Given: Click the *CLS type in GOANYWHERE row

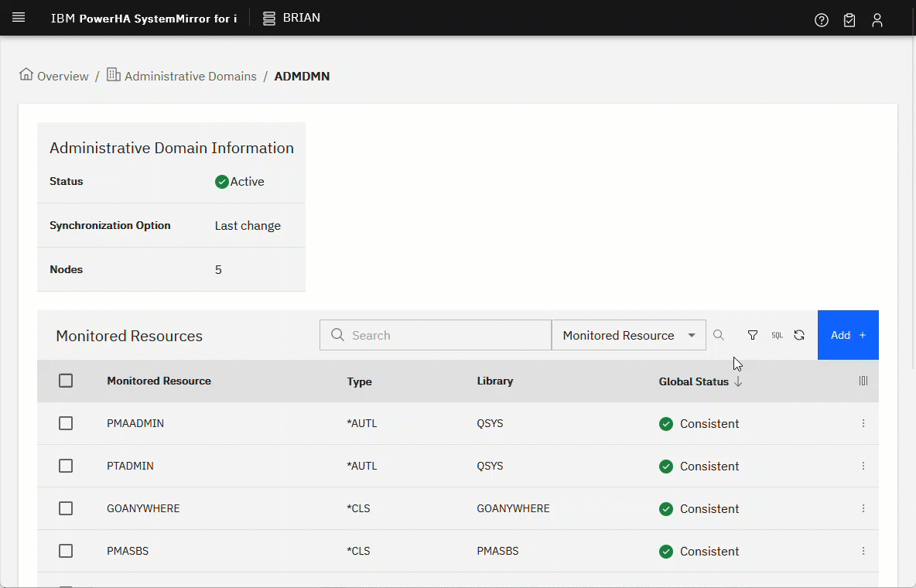Looking at the screenshot, I should pyautogui.click(x=358, y=508).
